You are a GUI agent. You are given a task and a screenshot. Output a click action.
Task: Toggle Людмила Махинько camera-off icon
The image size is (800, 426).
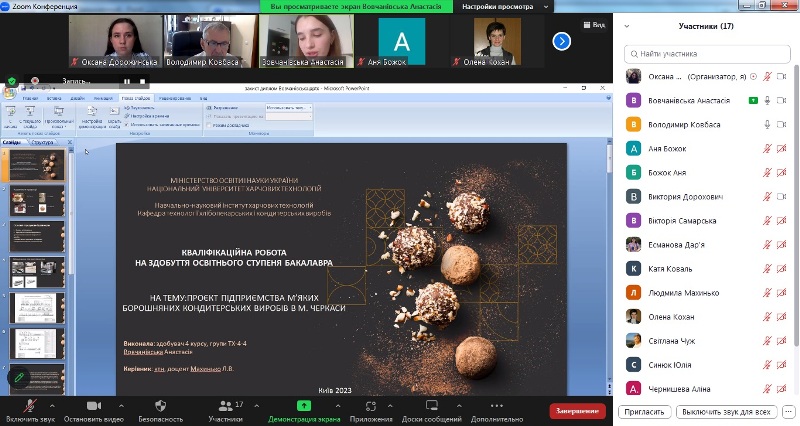pyautogui.click(x=781, y=292)
